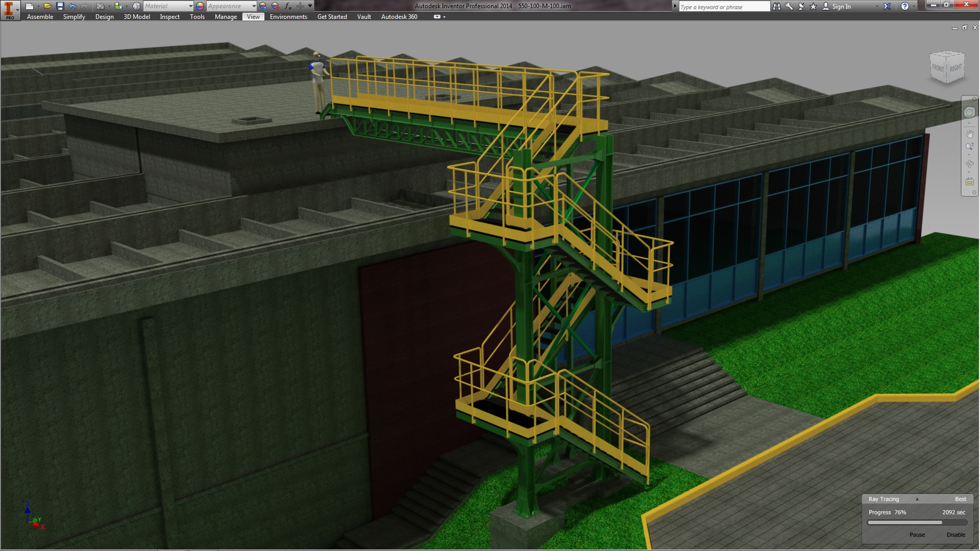Viewport: 980px width, 551px height.
Task: Pause the ray tracing render
Action: [917, 535]
